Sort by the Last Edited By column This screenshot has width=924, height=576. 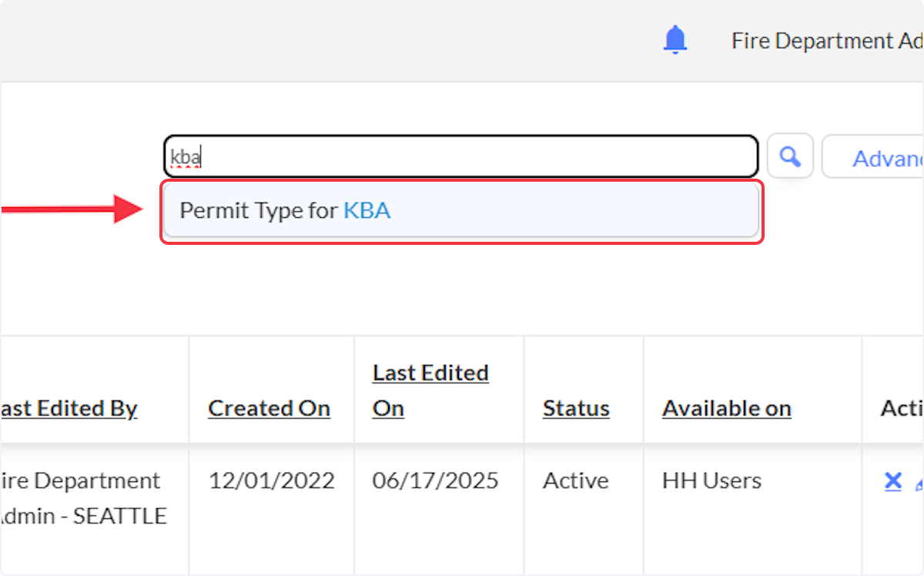point(68,408)
